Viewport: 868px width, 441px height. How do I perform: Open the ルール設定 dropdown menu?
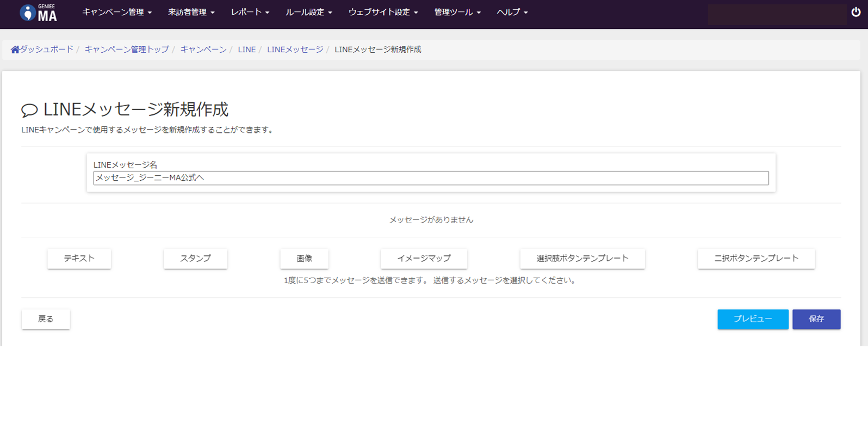click(309, 12)
